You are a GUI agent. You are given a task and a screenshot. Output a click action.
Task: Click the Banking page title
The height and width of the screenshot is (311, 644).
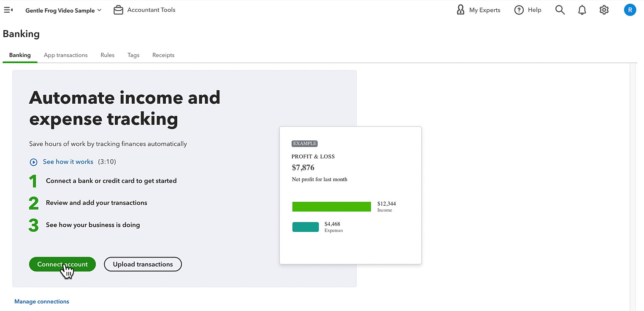(x=21, y=34)
